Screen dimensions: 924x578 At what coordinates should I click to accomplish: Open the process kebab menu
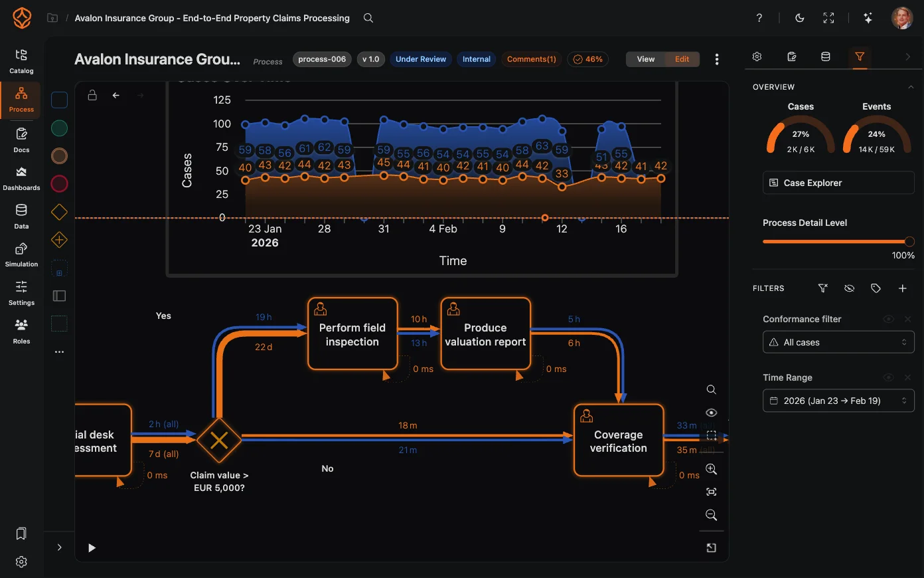(717, 59)
